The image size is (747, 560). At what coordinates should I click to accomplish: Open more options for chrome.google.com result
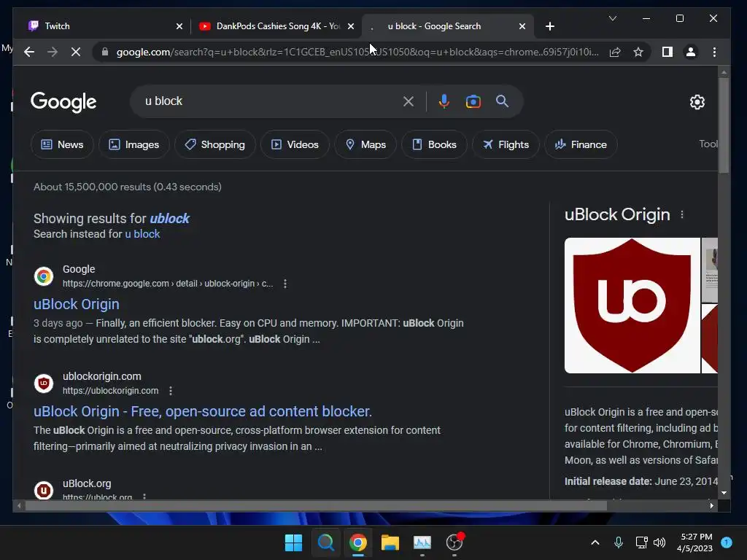coord(285,284)
